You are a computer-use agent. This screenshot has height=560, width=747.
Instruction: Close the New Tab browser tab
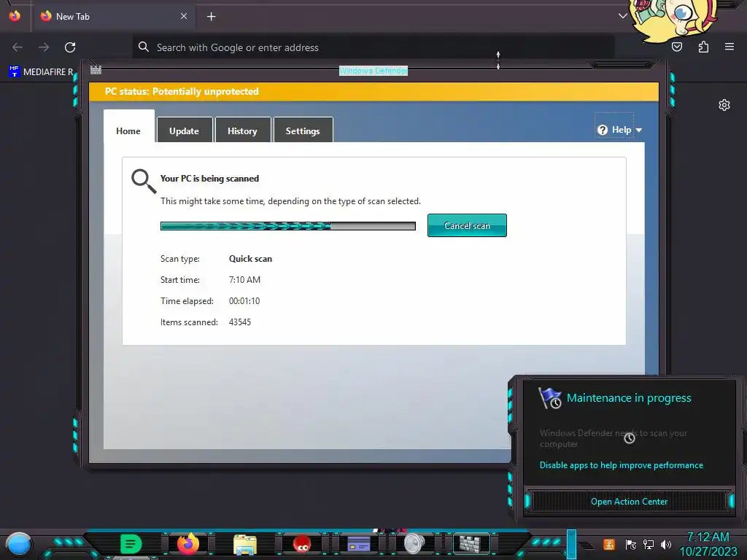[x=184, y=16]
